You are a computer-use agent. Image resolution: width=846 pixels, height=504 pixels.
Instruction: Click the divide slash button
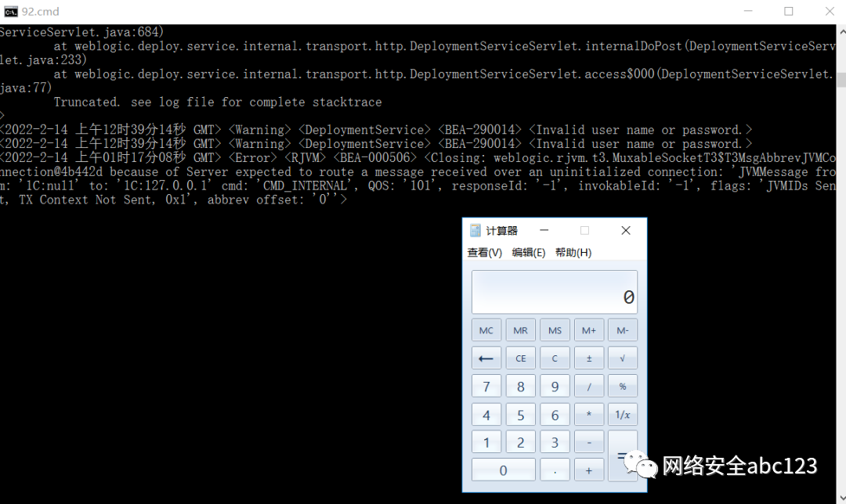tap(588, 387)
